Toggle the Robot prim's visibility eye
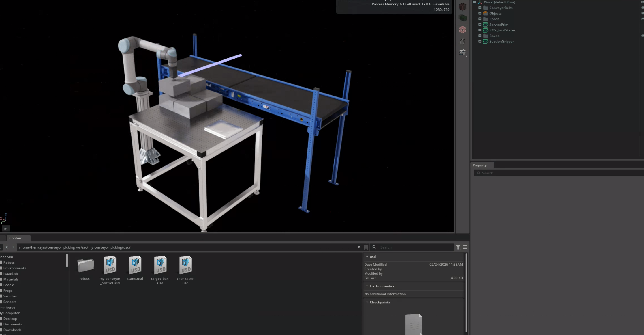Viewport: 644px width, 335px height. pos(642,18)
